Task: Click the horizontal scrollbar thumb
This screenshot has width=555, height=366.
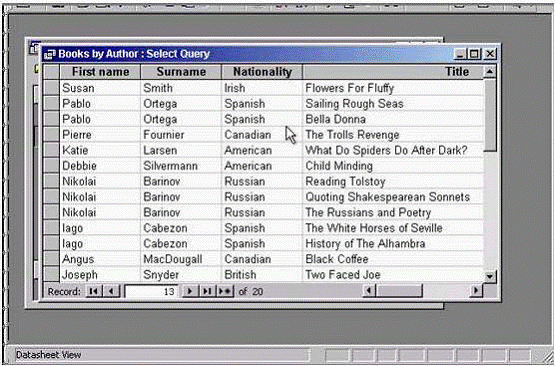Action: coord(399,291)
